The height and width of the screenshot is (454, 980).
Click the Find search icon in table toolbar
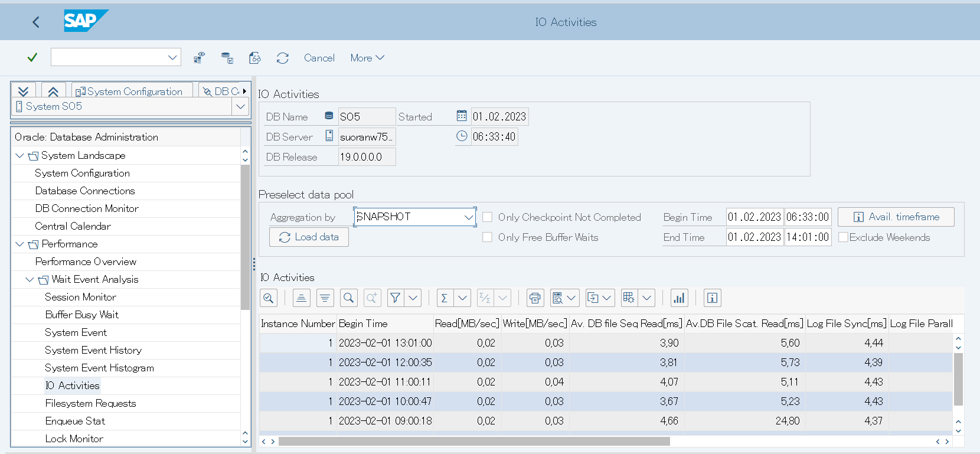coord(348,298)
